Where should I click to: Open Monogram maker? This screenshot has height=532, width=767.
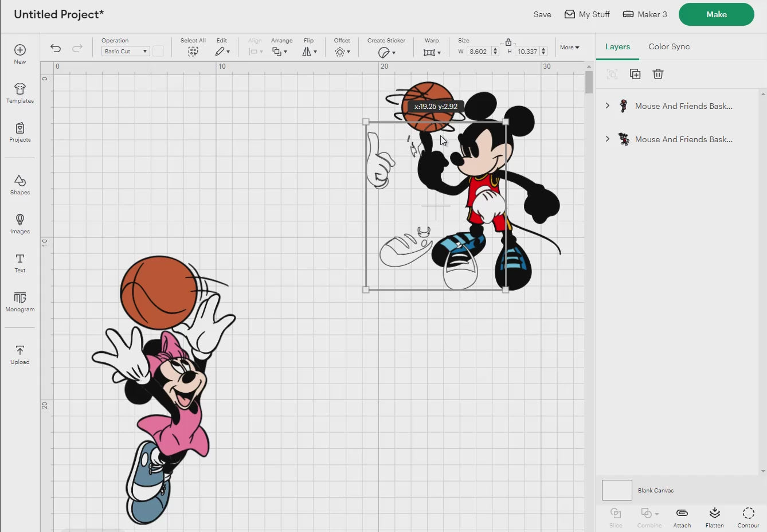[x=20, y=302]
